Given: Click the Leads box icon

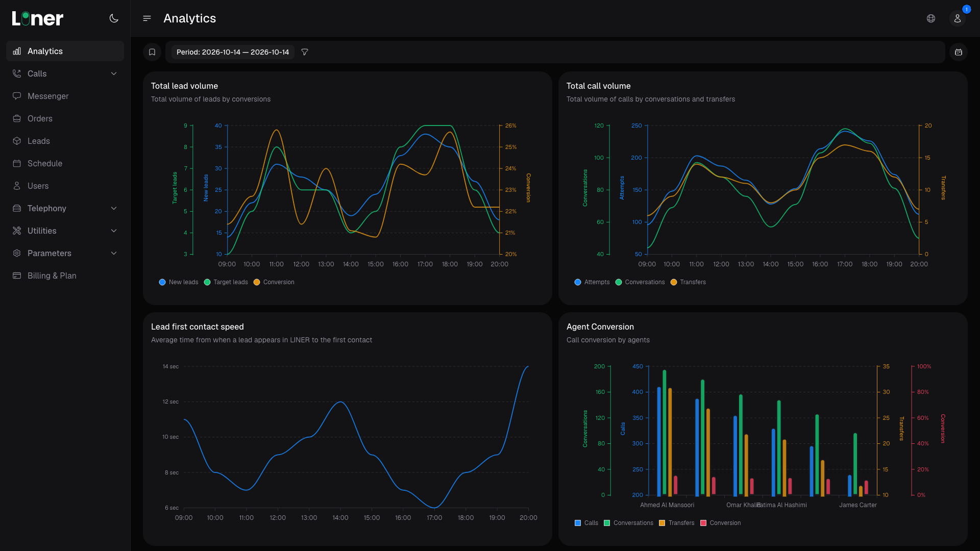Looking at the screenshot, I should coord(17,141).
